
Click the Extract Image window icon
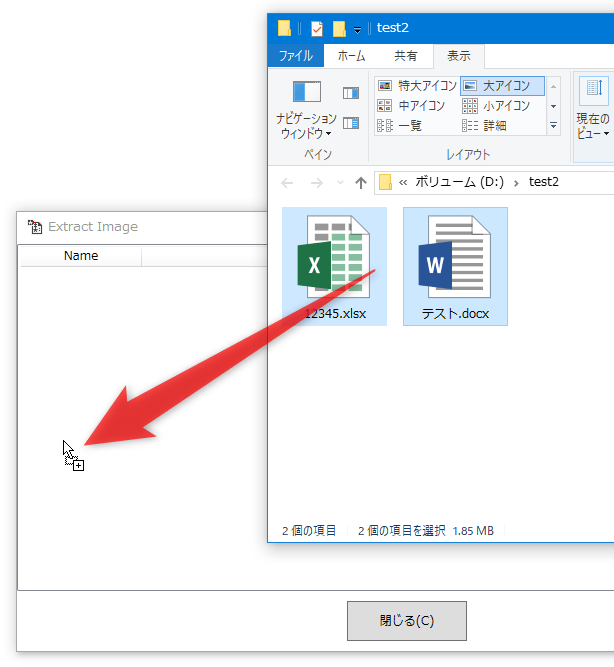coord(34,227)
